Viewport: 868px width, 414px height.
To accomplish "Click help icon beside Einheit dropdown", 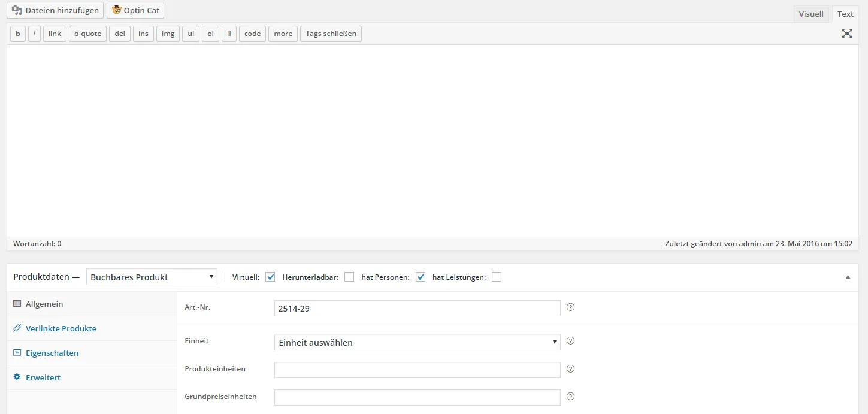I will point(570,341).
